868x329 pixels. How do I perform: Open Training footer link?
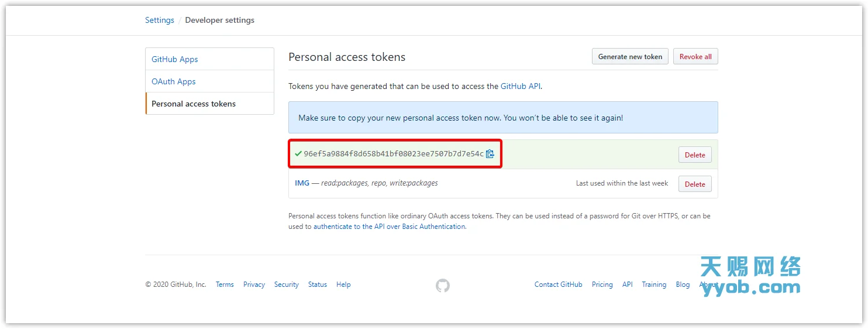pyautogui.click(x=654, y=285)
